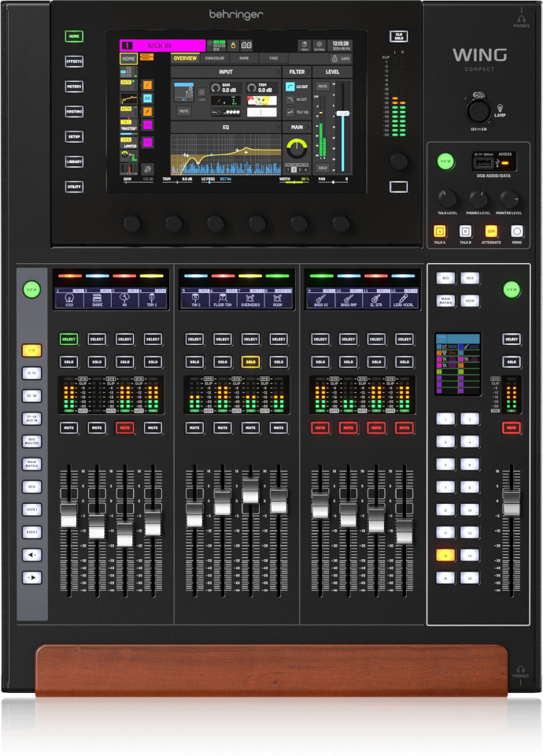543x756 pixels.
Task: Solo the Snare channel strip
Action: click(97, 361)
